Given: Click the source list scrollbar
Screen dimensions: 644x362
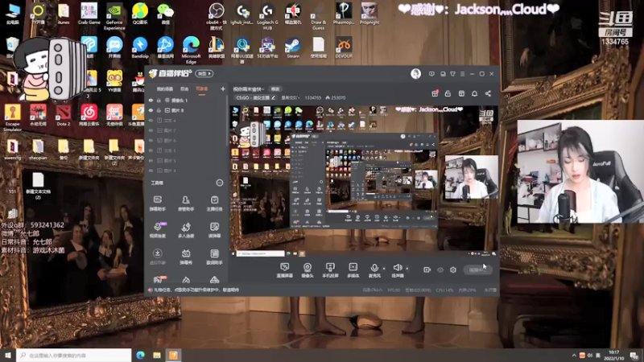Looking at the screenshot, I should (x=227, y=121).
